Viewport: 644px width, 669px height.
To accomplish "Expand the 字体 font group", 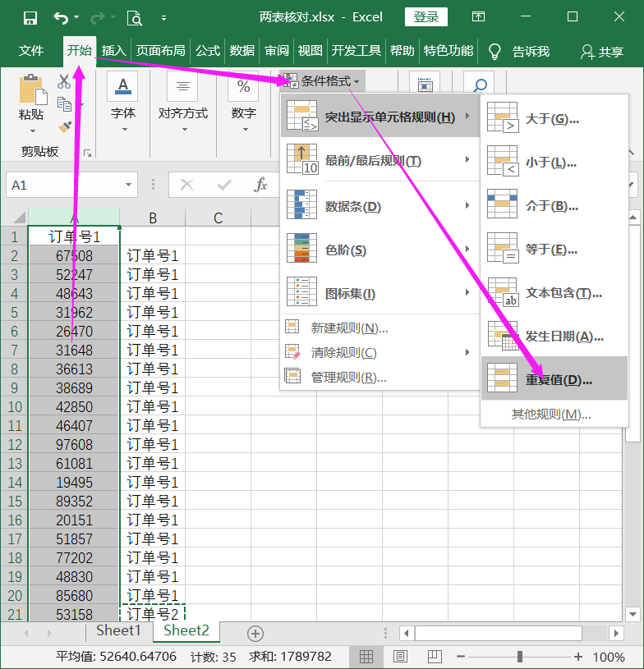I will [x=123, y=103].
